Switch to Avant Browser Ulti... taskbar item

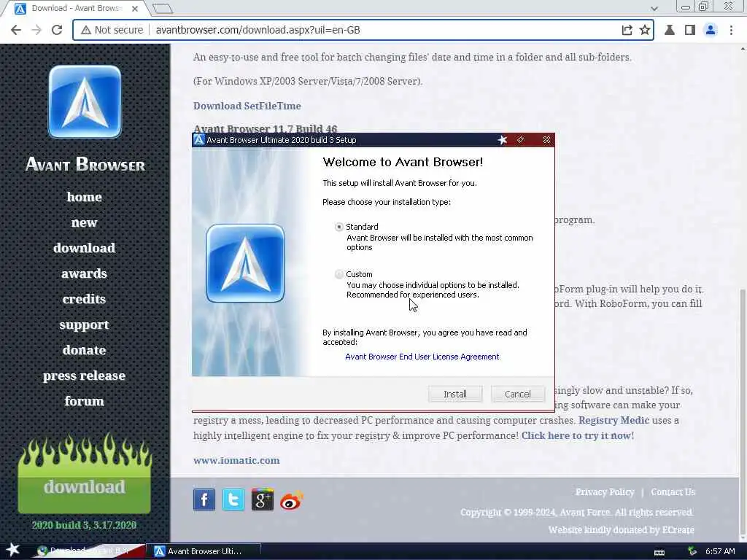204,551
